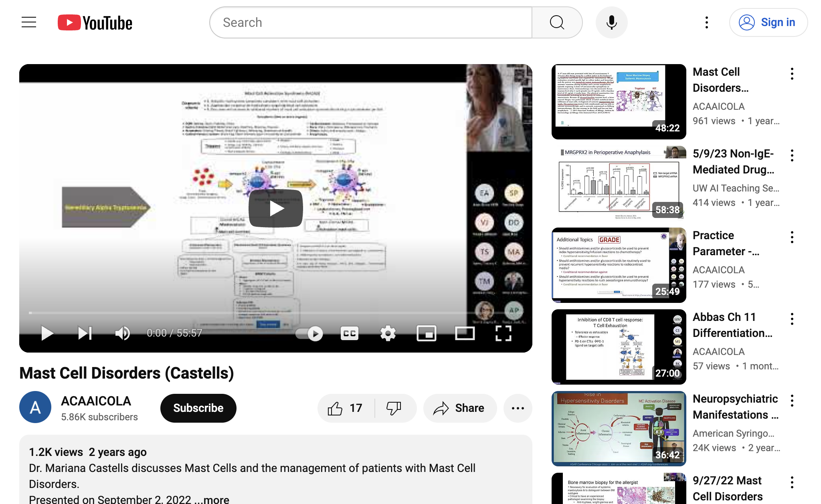Enable miniplayer mode
Image resolution: width=821 pixels, height=504 pixels.
point(426,333)
